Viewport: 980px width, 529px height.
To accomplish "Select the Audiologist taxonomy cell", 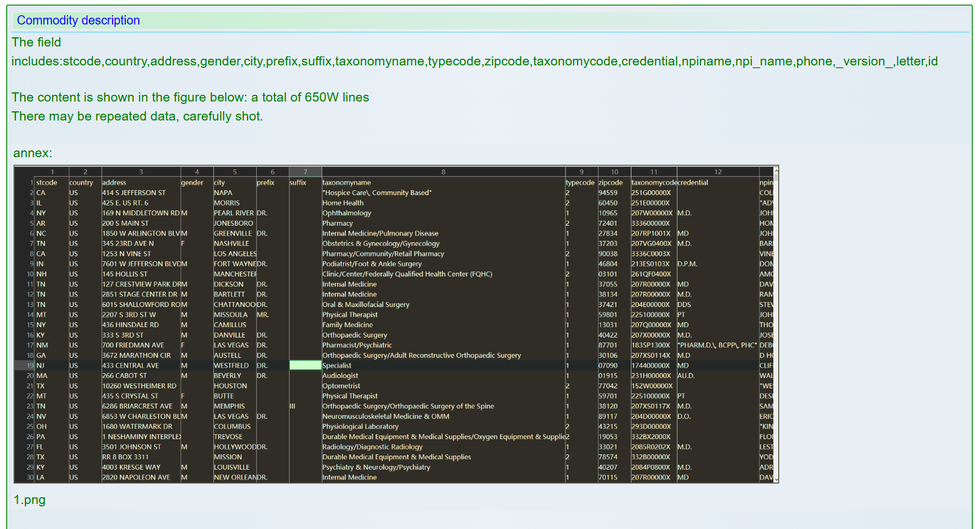I will pyautogui.click(x=340, y=375).
